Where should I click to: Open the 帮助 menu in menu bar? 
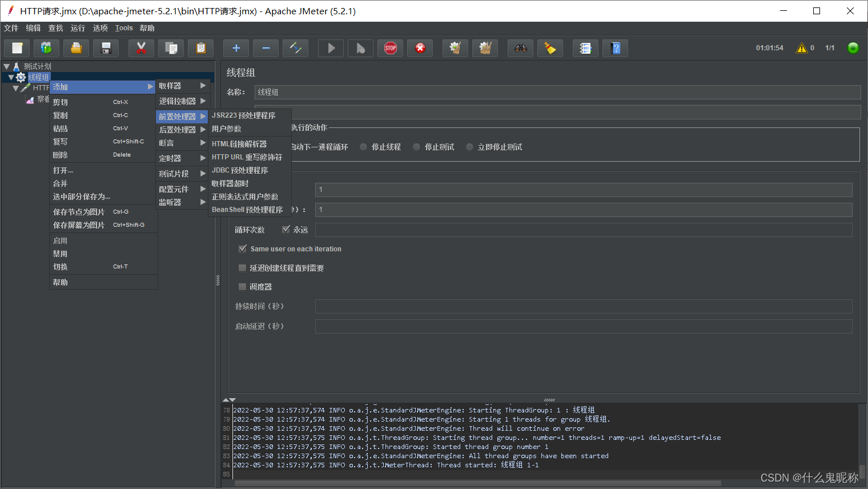147,28
